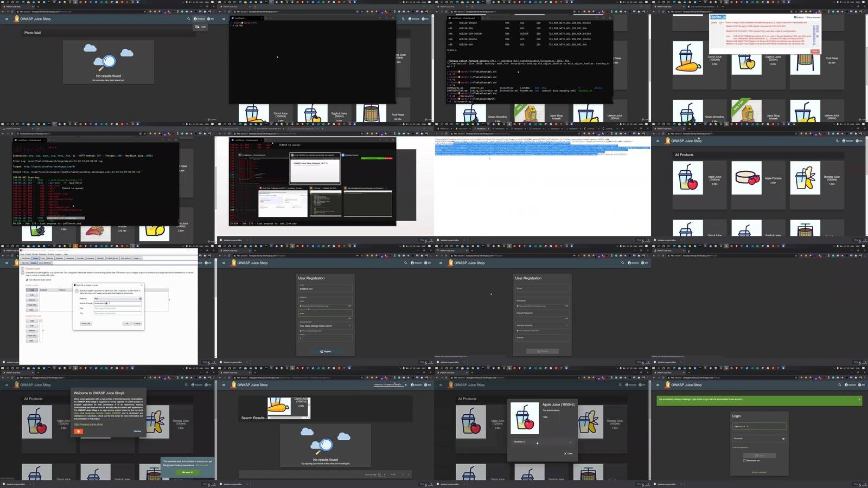Click search icon in Photo Wall frame
Image resolution: width=868 pixels, height=488 pixels.
tap(188, 19)
